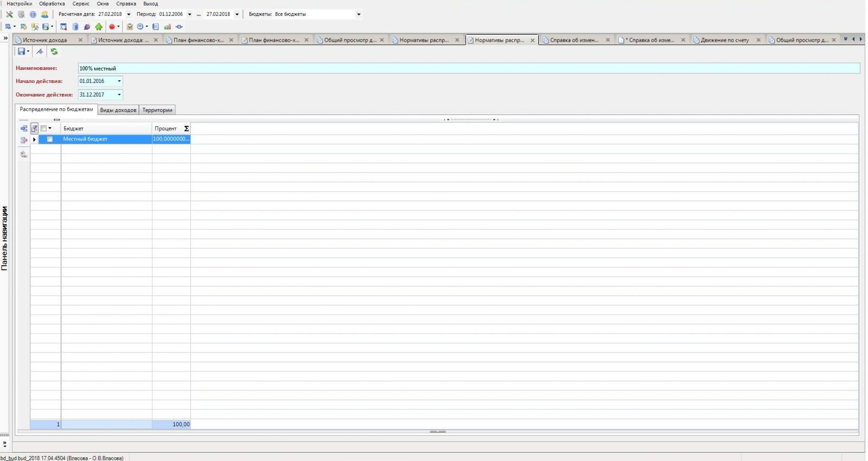This screenshot has height=461, width=868.
Task: Click the green refresh arrows icon
Action: pos(54,52)
